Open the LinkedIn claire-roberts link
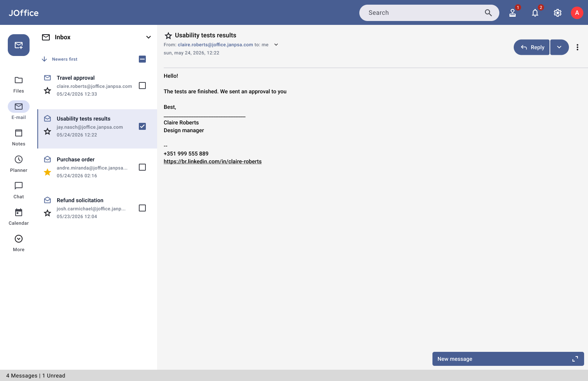This screenshot has width=588, height=381. 213,161
